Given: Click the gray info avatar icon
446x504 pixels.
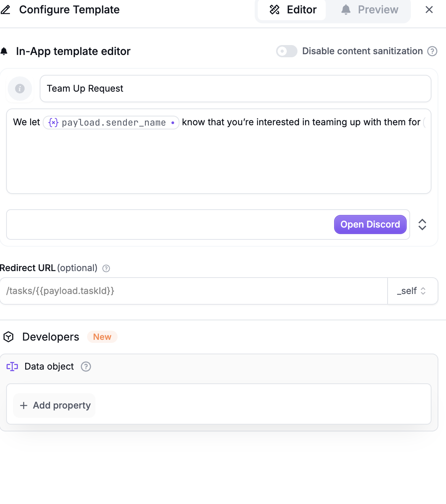Looking at the screenshot, I should pos(20,89).
